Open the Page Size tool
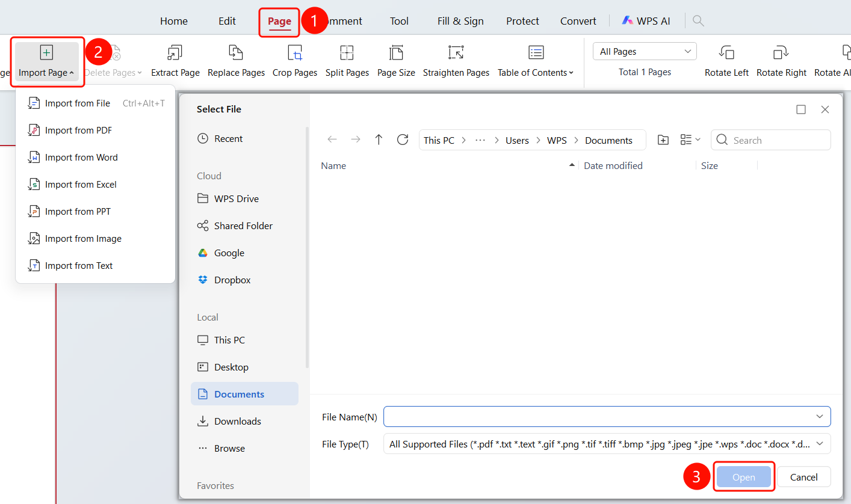 pos(396,61)
